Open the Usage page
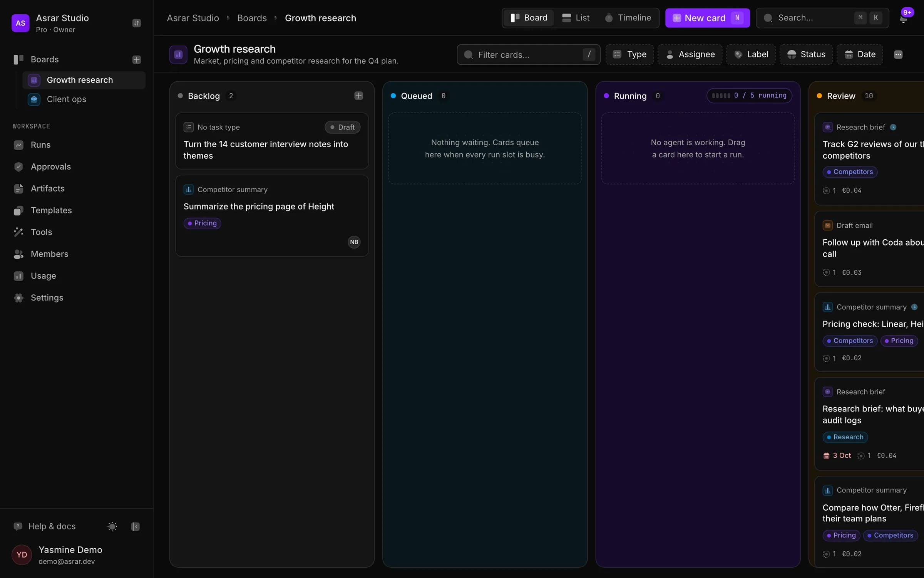Viewport: 924px width, 578px height. pyautogui.click(x=77, y=276)
